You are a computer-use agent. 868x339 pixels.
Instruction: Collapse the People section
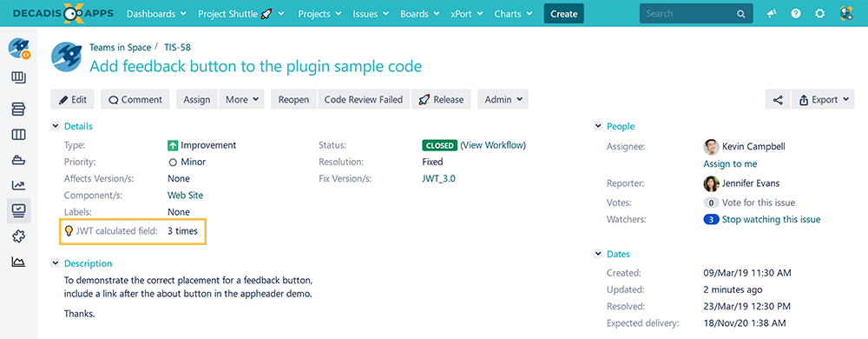point(598,126)
